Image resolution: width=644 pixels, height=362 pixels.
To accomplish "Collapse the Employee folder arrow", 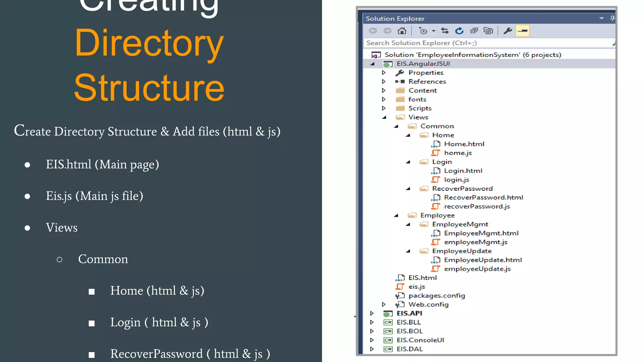I will tap(396, 216).
